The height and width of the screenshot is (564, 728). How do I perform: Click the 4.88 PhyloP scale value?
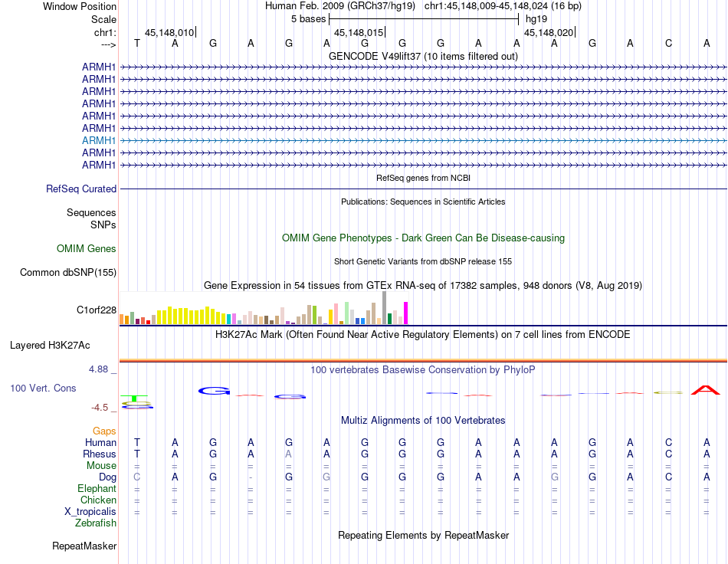tap(98, 369)
